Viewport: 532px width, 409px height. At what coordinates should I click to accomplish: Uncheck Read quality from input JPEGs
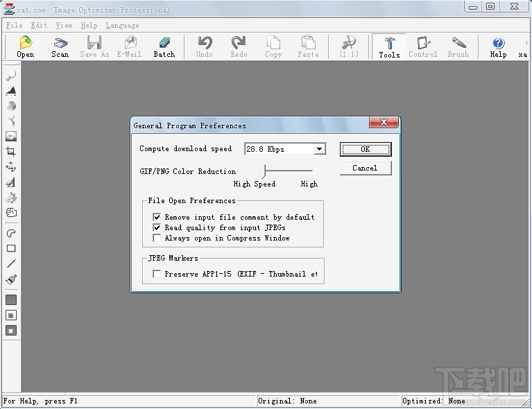157,227
